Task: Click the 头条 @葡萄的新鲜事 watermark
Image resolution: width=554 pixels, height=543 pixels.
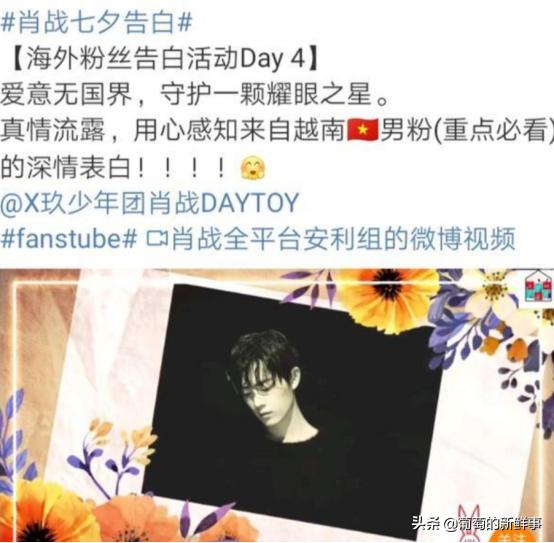Action: [x=477, y=524]
